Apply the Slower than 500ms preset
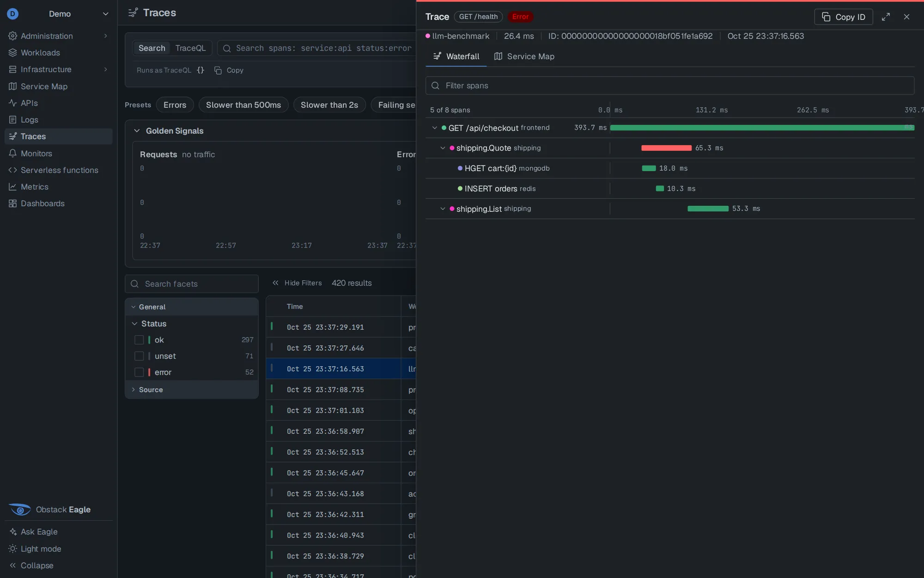This screenshot has height=578, width=924. tap(243, 105)
